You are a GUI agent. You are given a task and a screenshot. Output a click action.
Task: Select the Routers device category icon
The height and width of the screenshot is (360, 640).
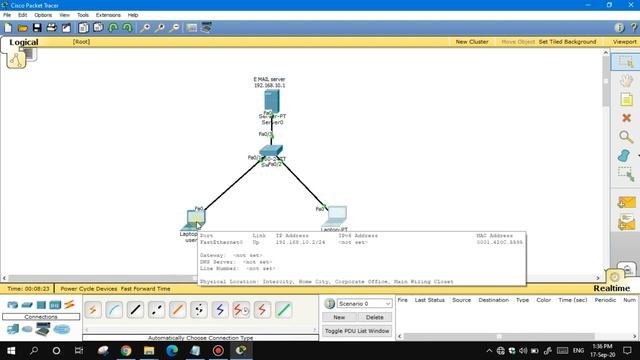click(13, 305)
